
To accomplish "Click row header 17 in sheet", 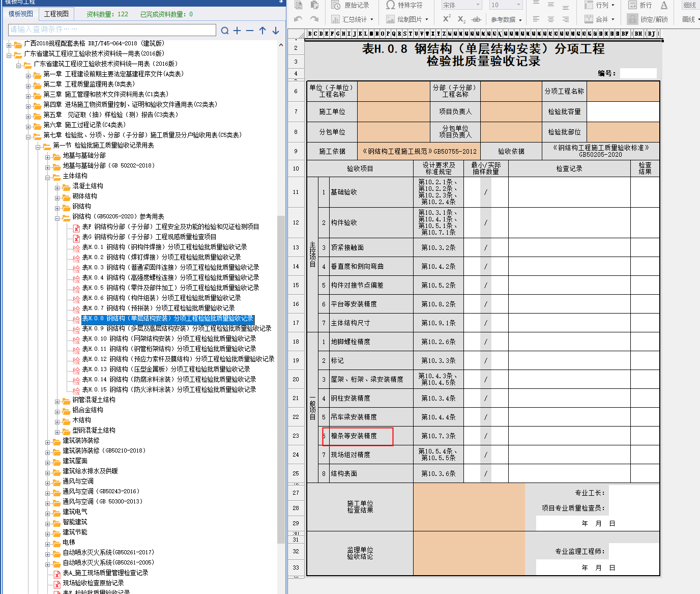I will 296,323.
